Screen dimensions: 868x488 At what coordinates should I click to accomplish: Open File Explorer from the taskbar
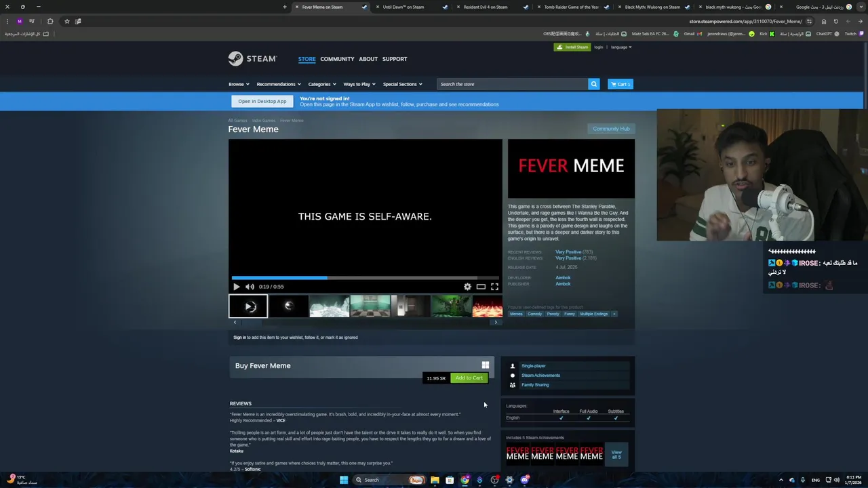pos(435,480)
